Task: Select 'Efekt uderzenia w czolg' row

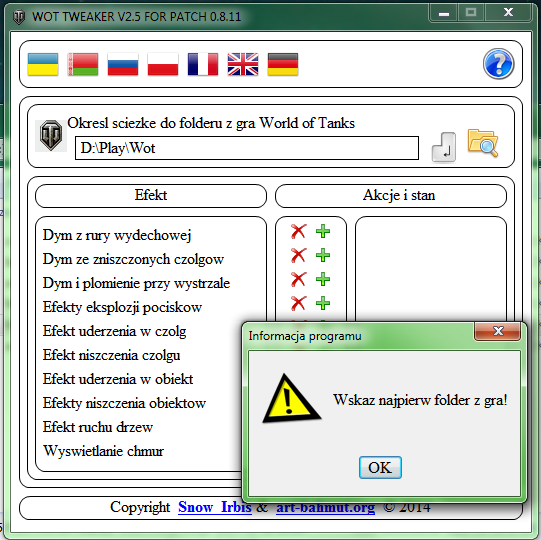Action: (114, 331)
